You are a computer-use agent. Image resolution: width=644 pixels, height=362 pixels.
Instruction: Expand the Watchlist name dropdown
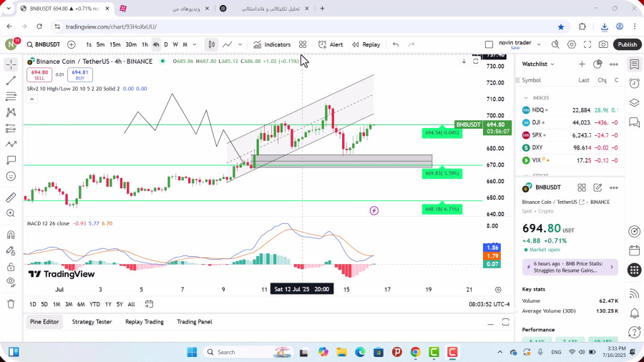coord(538,64)
